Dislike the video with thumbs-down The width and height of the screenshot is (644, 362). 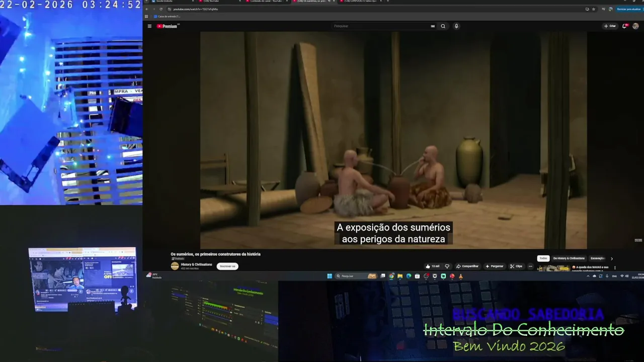[447, 266]
